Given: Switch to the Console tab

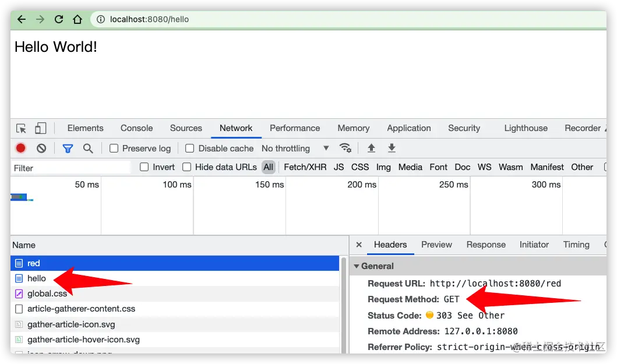Looking at the screenshot, I should [136, 128].
